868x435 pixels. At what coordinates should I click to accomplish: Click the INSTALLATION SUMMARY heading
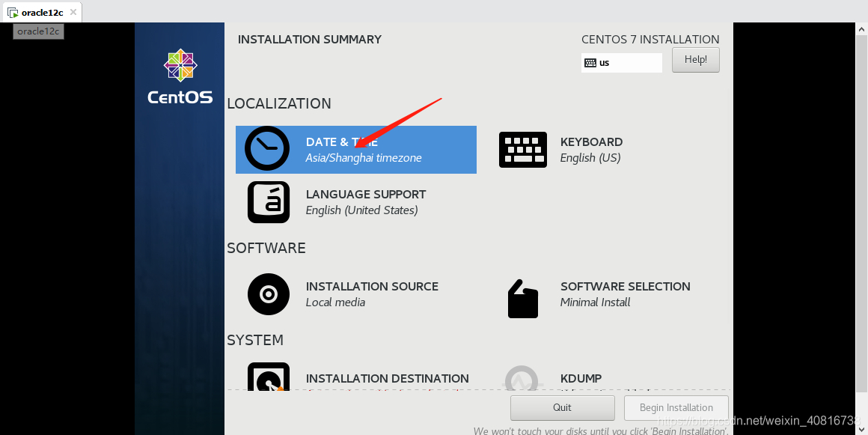pos(310,40)
